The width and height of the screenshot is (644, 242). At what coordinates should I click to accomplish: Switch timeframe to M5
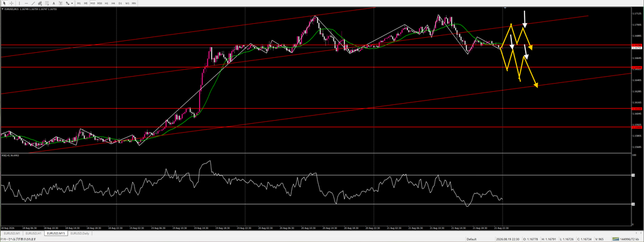tap(86, 3)
